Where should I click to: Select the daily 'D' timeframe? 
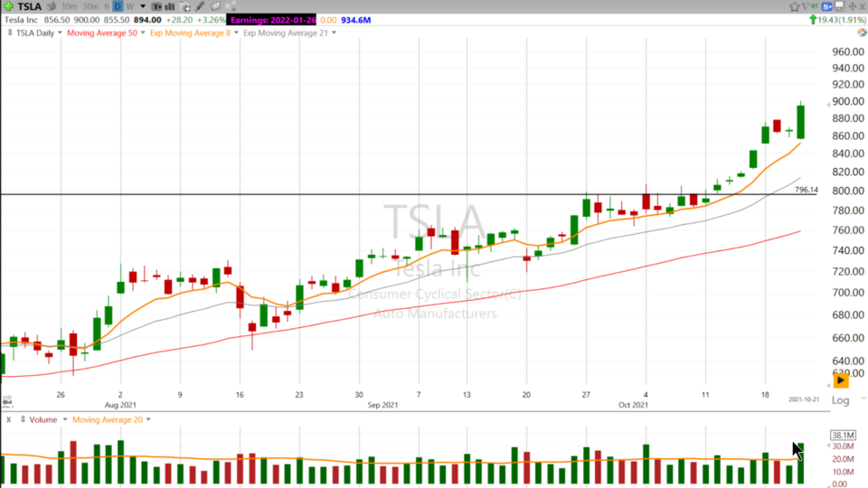point(118,6)
